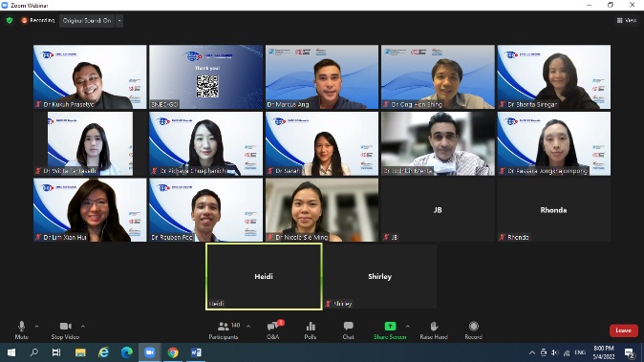This screenshot has width=644, height=362.
Task: Expand video options arrow beside Stop Video
Action: click(x=82, y=327)
